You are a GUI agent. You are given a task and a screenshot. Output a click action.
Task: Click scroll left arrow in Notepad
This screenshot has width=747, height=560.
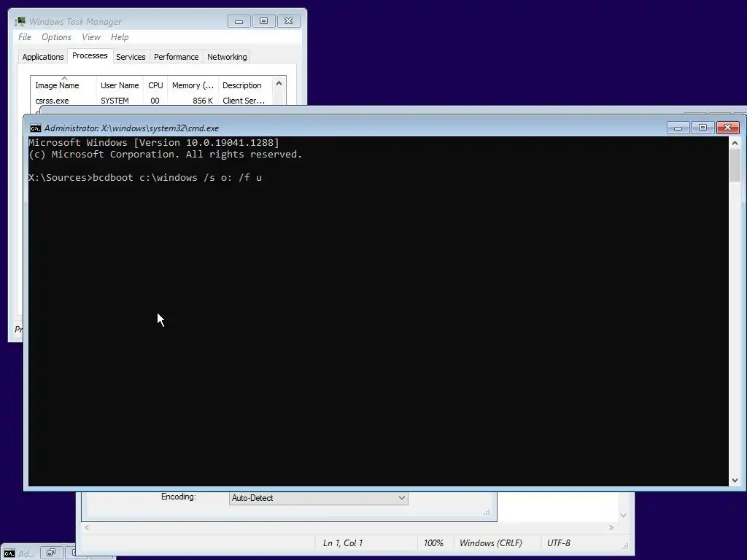pyautogui.click(x=88, y=527)
